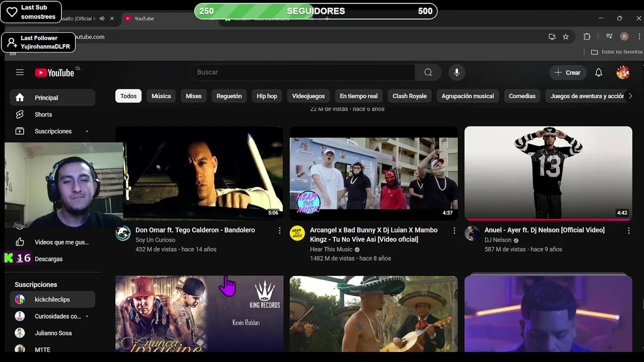Select the Reguetón filter chip

[x=229, y=96]
